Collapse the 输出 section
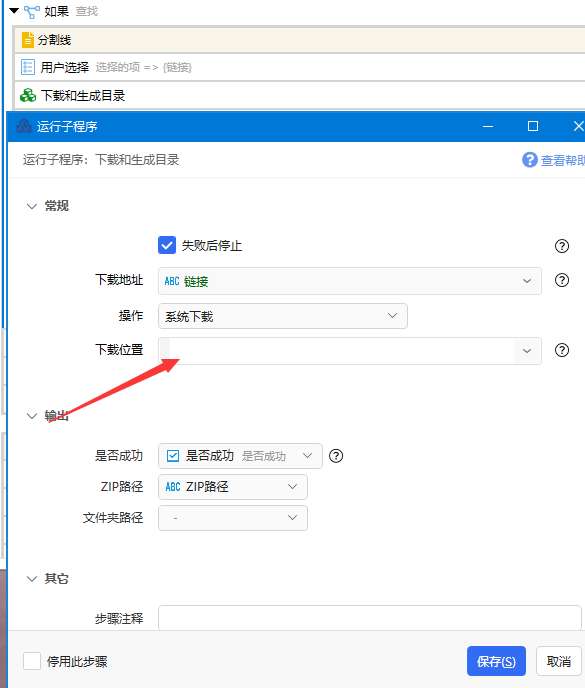The width and height of the screenshot is (585, 688). 32,416
